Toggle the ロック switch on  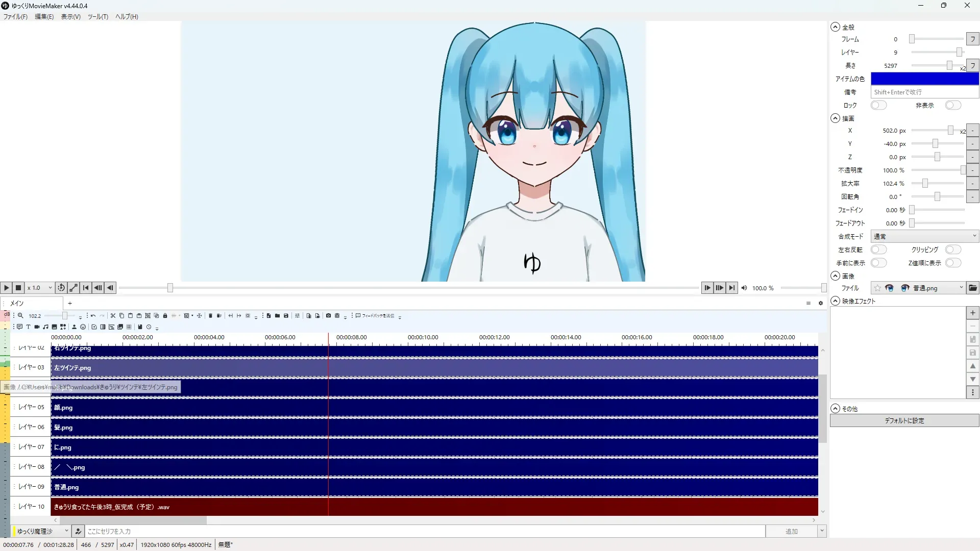point(878,106)
